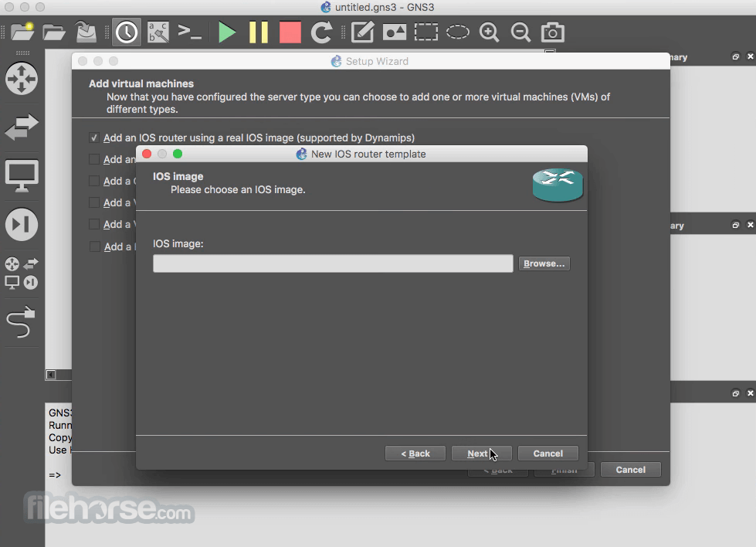Viewport: 756px width, 547px height.
Task: Select the Draw rectangle tool
Action: [x=426, y=32]
